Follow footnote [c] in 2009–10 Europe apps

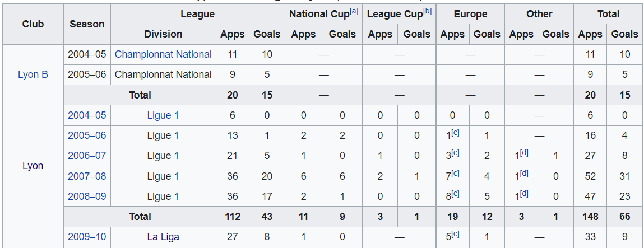point(455,234)
